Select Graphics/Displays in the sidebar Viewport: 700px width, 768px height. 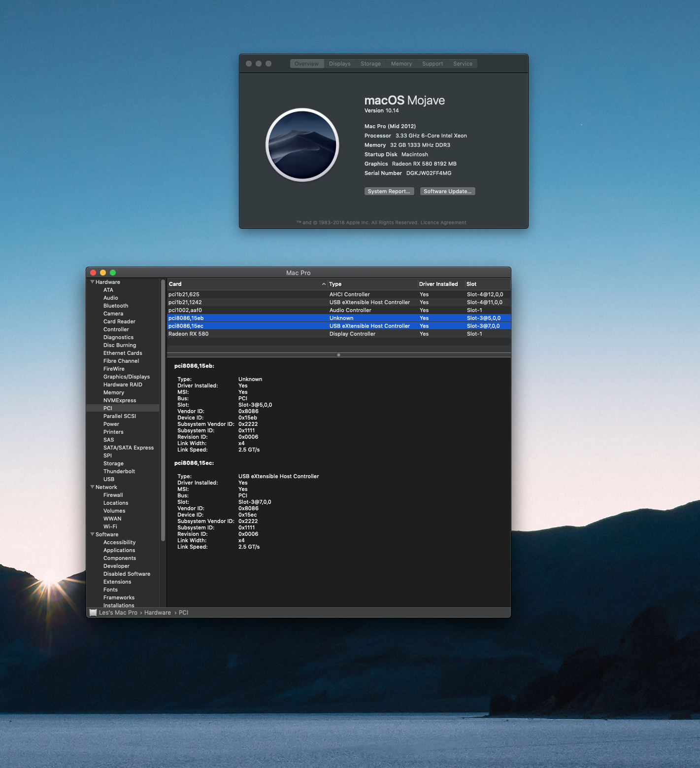127,377
